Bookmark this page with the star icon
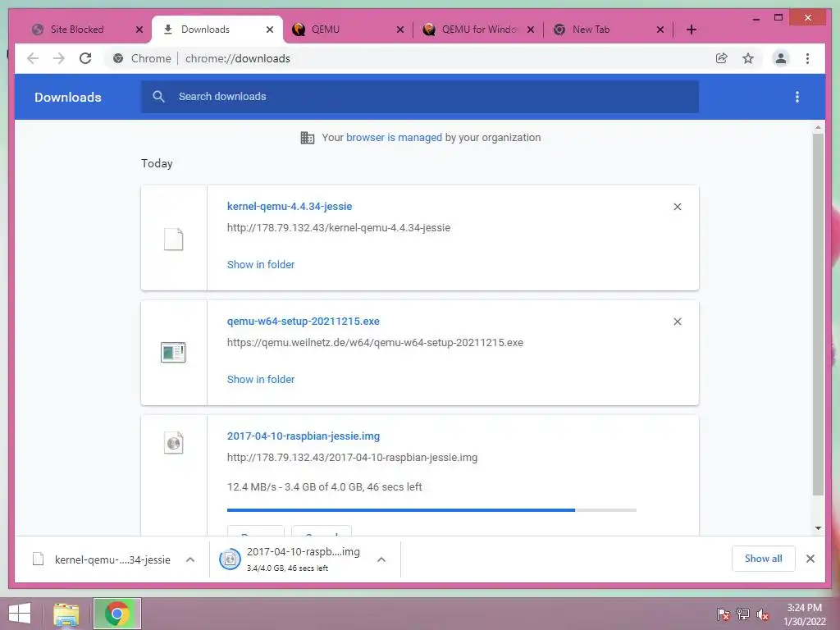Screen dimensions: 840x630 click(748, 58)
